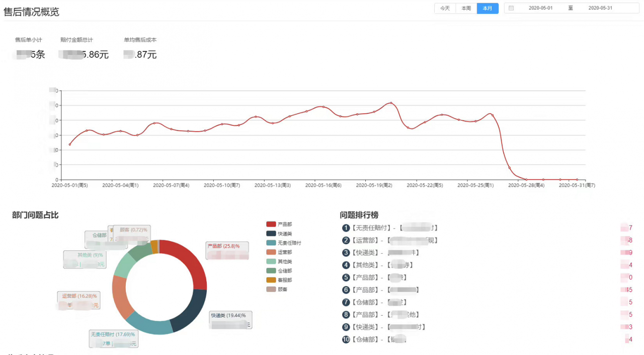Screen dimensions: 644x355
Task: Open start date picker showing 2020-05-01
Action: pyautogui.click(x=540, y=8)
